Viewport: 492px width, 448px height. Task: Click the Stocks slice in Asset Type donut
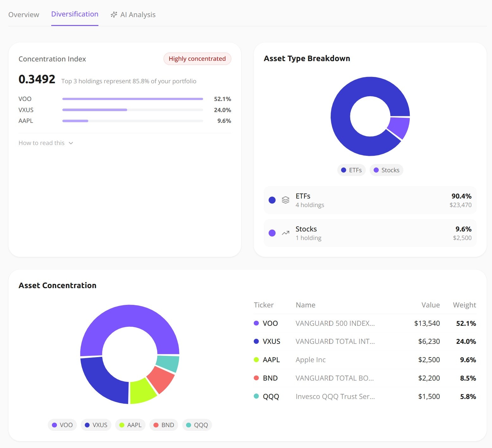click(x=399, y=127)
